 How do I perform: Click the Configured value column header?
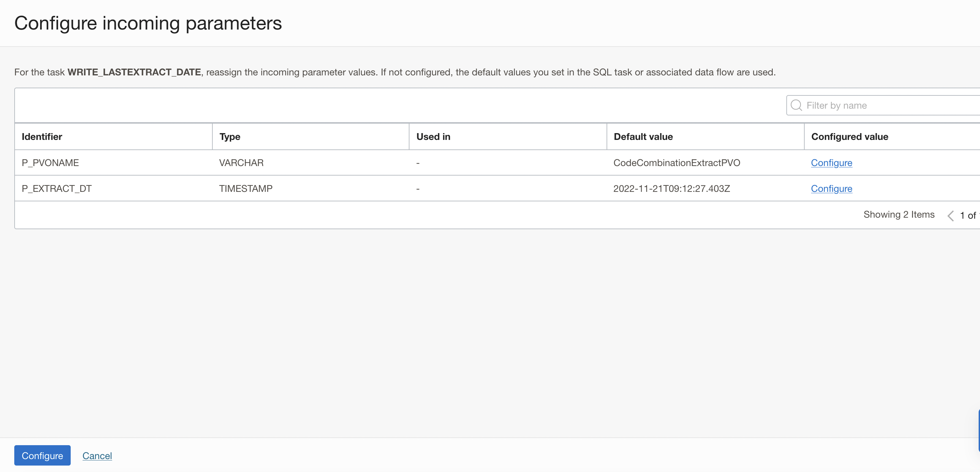click(850, 137)
